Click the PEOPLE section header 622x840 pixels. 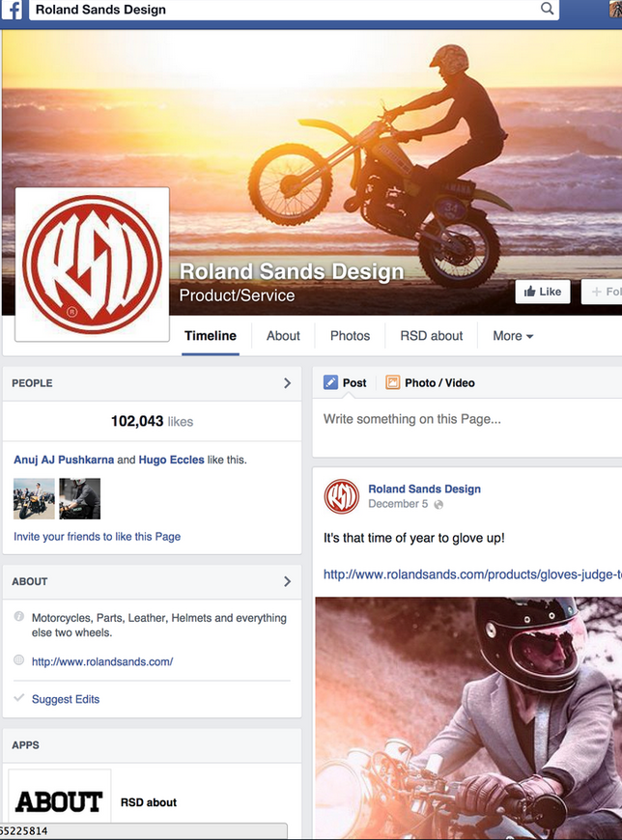pyautogui.click(x=32, y=383)
